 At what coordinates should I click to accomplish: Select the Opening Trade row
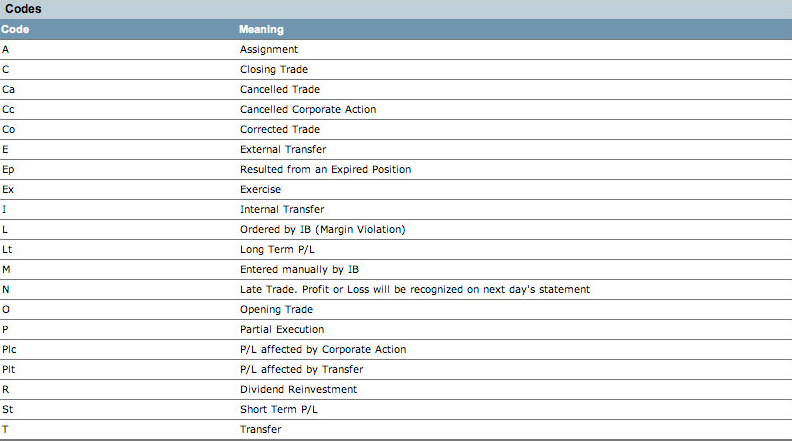coord(396,310)
